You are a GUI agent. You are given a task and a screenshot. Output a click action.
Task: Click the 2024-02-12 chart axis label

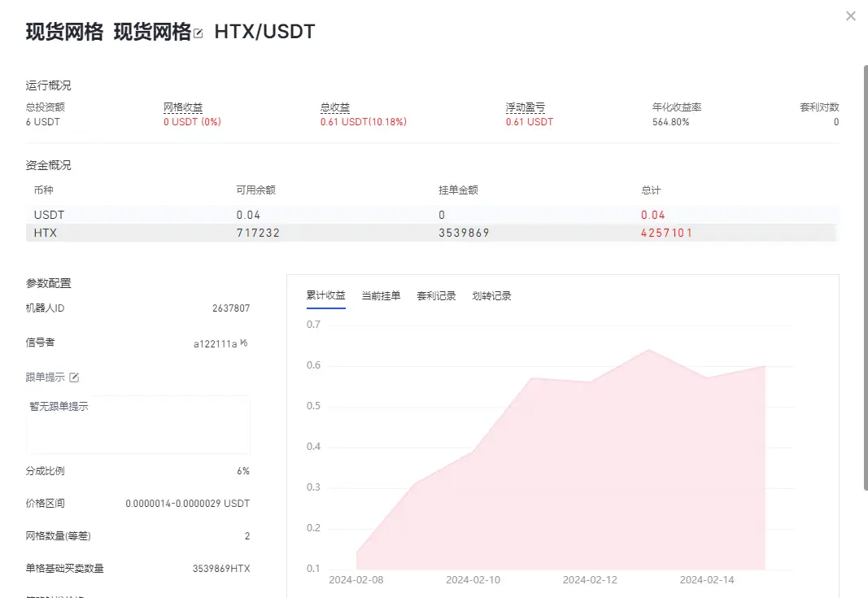590,580
